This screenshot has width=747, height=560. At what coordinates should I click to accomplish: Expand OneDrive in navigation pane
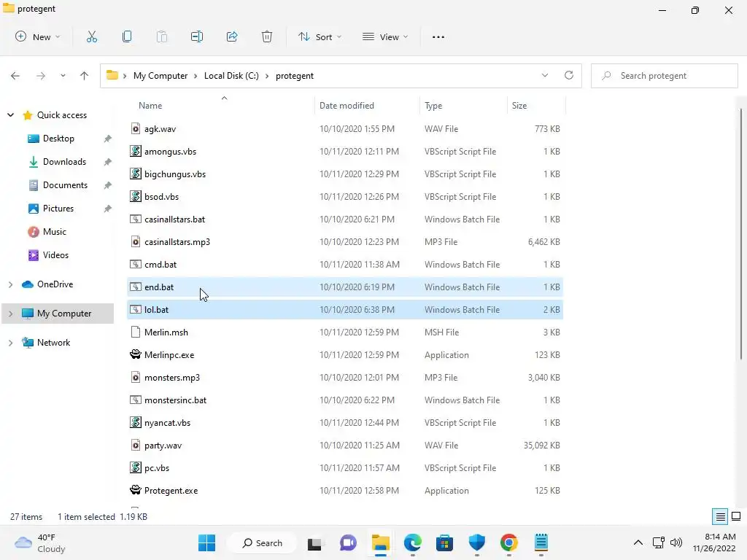tap(10, 284)
